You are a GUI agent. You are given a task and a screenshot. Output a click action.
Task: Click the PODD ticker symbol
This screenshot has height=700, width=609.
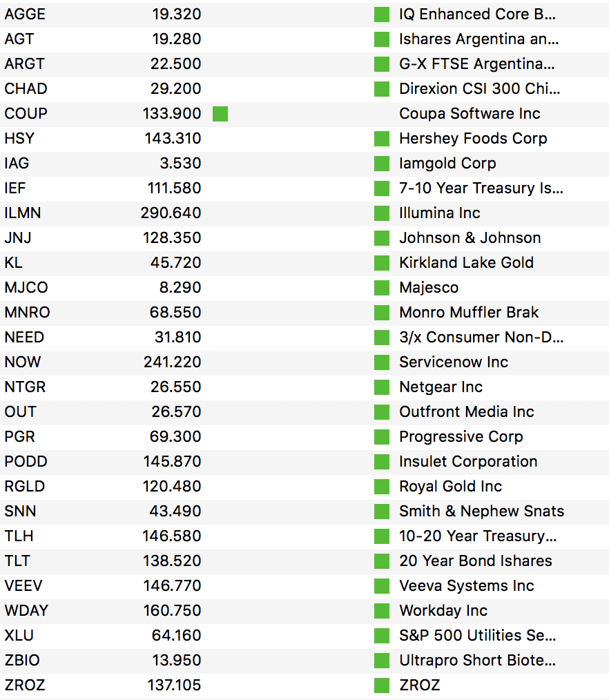tap(26, 462)
